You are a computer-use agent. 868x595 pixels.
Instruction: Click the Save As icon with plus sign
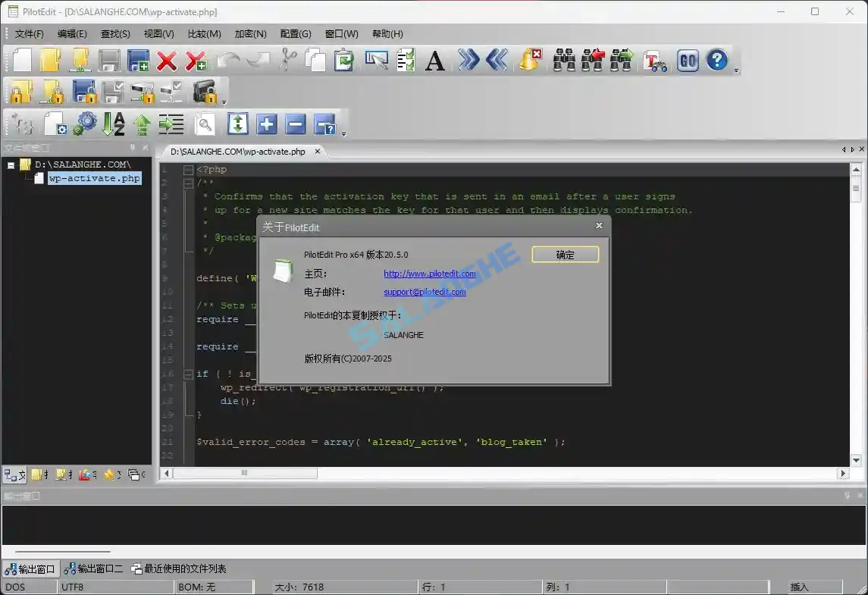coord(138,60)
